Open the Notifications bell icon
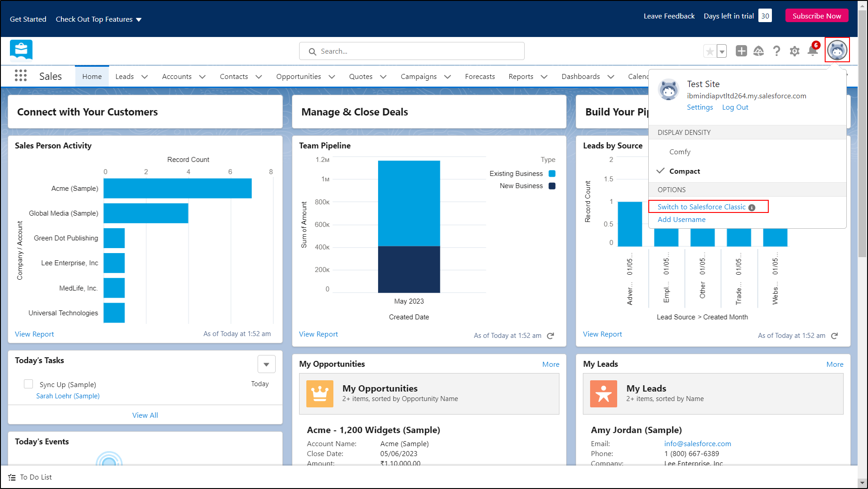 point(813,51)
